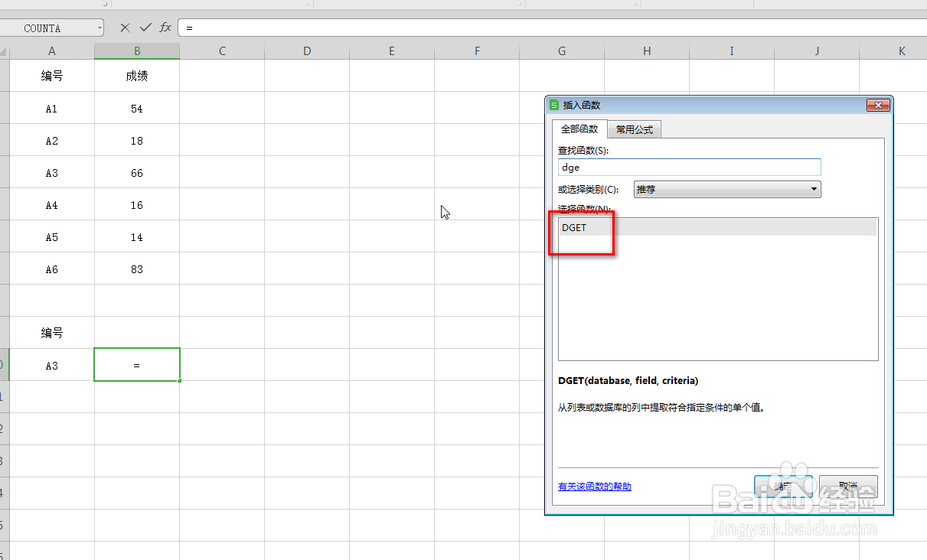Select cell containing A2

tap(52, 141)
